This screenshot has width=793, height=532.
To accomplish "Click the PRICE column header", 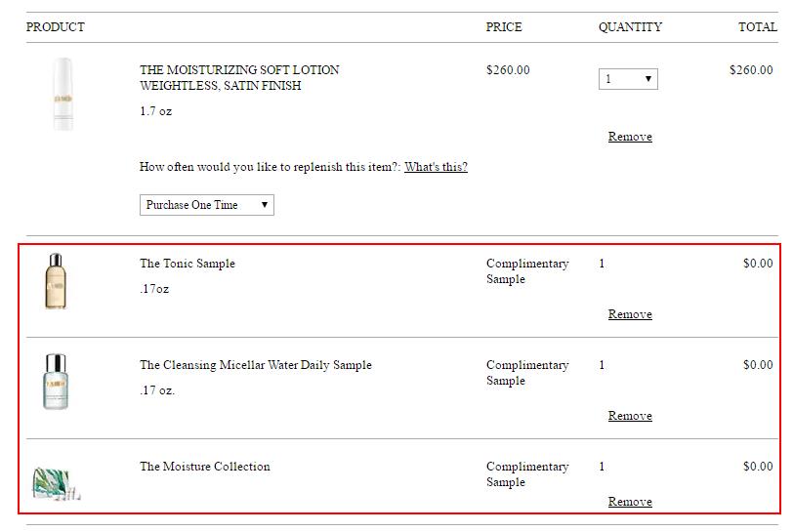I will point(504,26).
